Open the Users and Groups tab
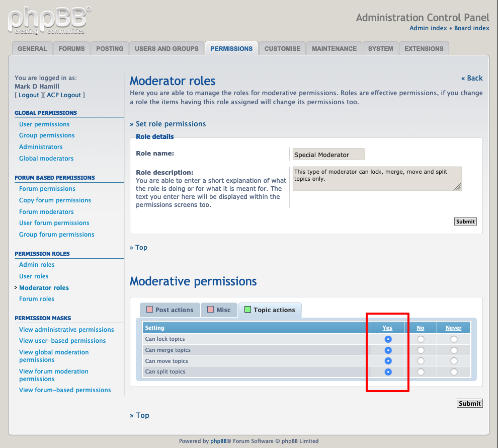 point(167,49)
